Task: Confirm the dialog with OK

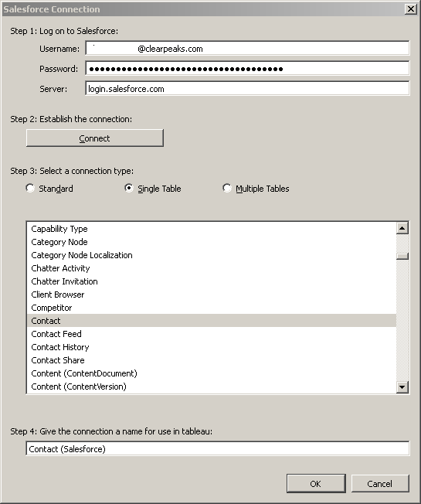Action: [316, 483]
